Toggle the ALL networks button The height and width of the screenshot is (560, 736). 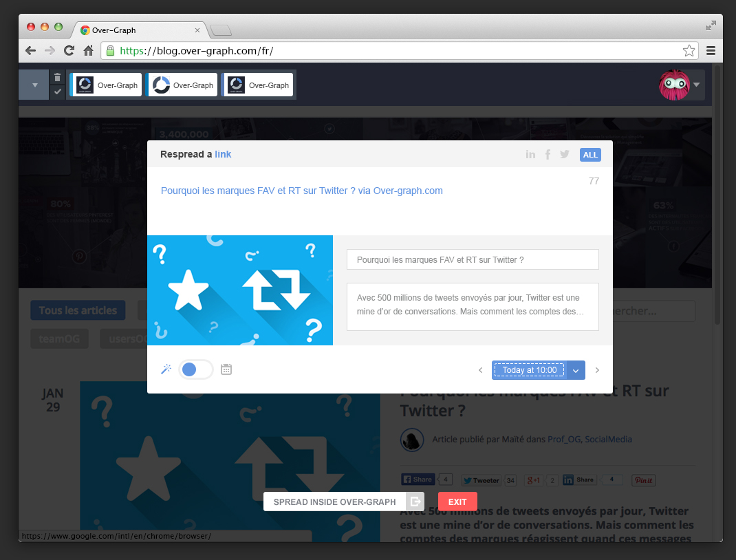coord(590,155)
